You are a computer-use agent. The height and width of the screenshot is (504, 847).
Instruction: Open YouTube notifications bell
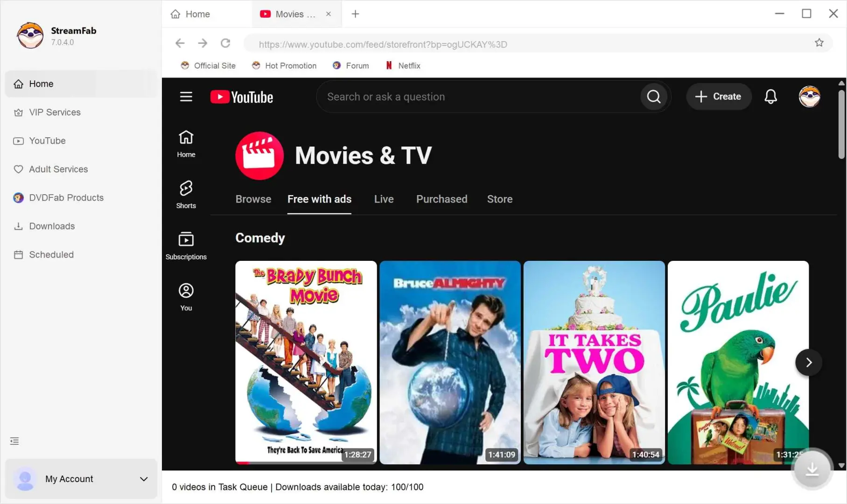[771, 97]
